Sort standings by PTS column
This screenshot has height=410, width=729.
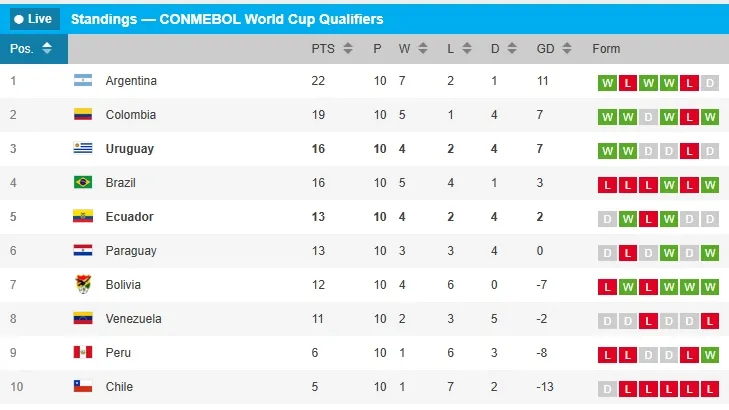332,49
